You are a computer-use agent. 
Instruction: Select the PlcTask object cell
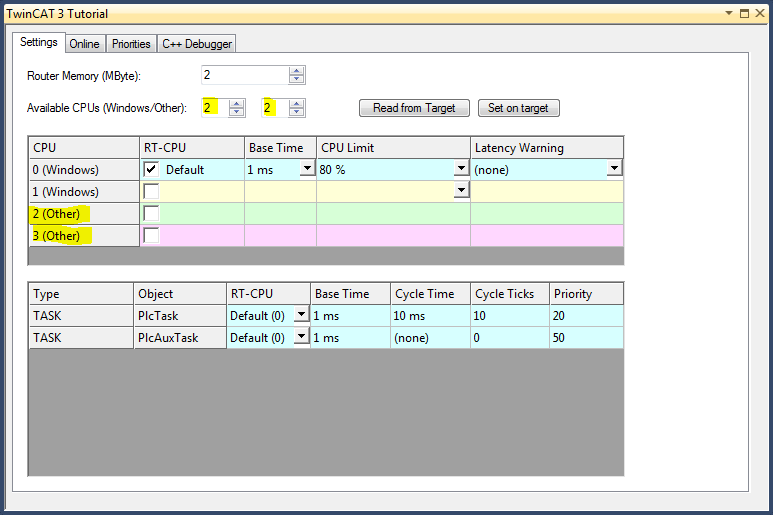(x=180, y=316)
